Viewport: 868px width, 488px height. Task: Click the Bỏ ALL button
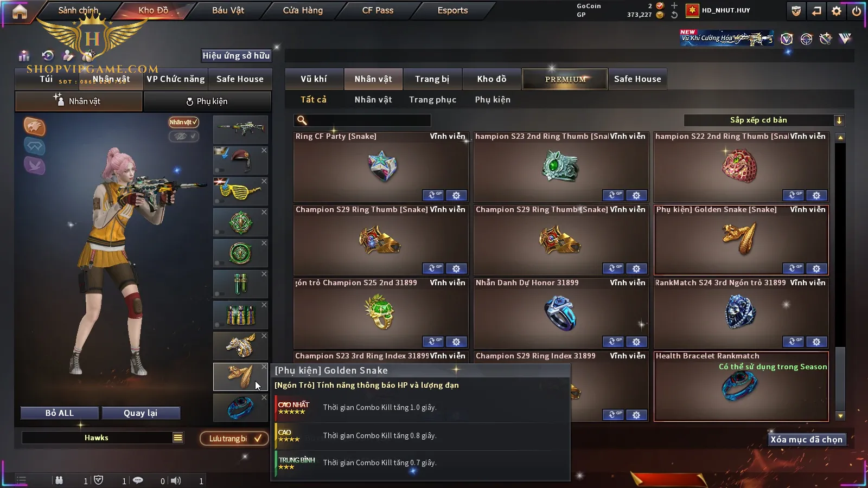tap(60, 413)
